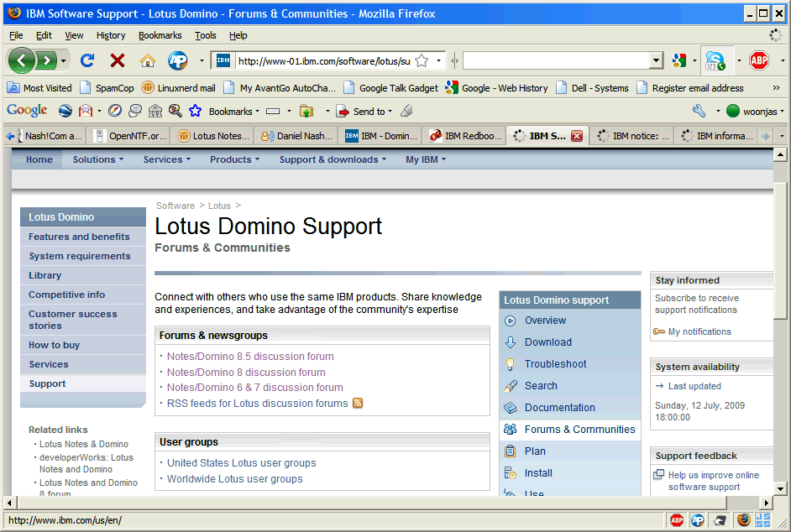Click the AP toolbar icon
791x532 pixels.
[x=177, y=61]
